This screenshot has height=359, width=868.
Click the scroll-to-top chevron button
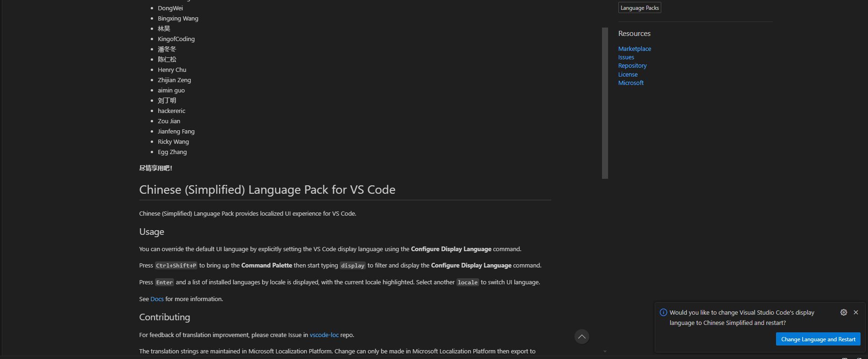(x=582, y=337)
